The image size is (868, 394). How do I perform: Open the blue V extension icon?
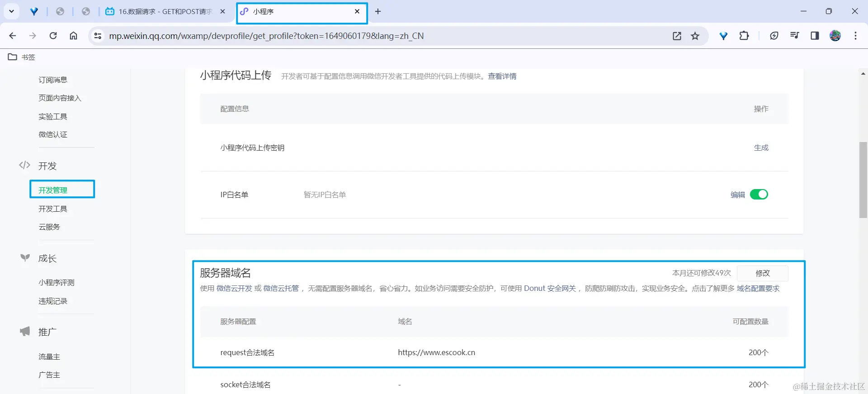pos(724,36)
